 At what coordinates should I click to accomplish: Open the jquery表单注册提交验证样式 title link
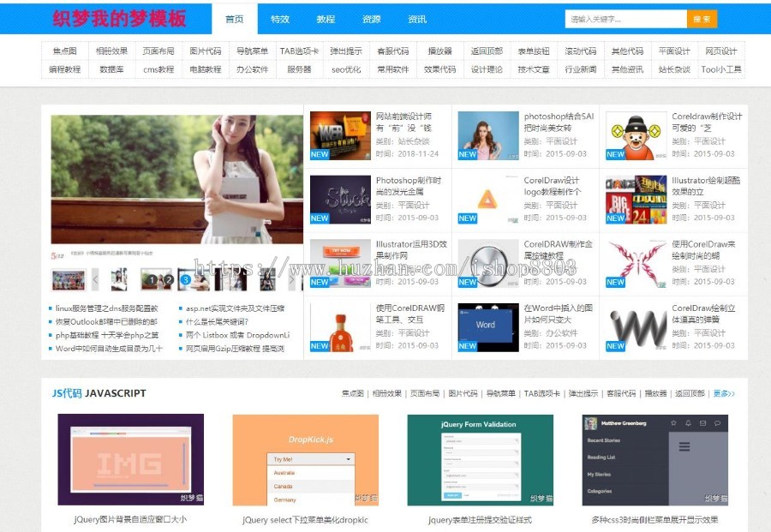[481, 520]
